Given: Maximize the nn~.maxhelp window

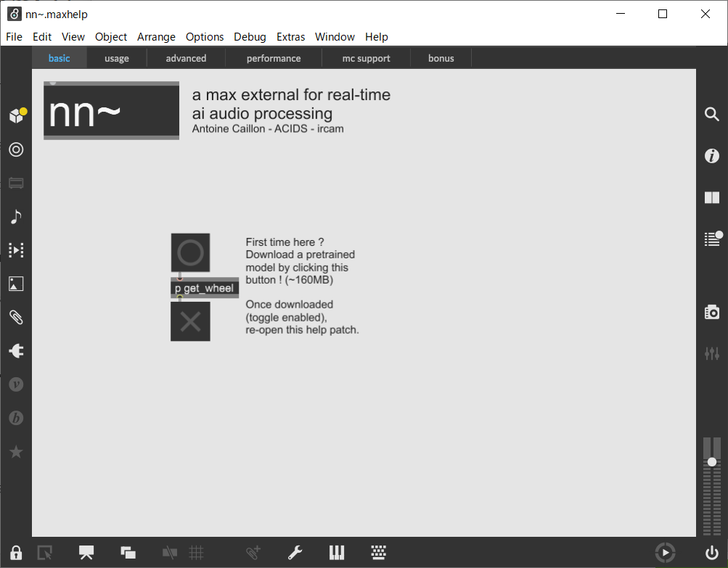Looking at the screenshot, I should [x=663, y=14].
